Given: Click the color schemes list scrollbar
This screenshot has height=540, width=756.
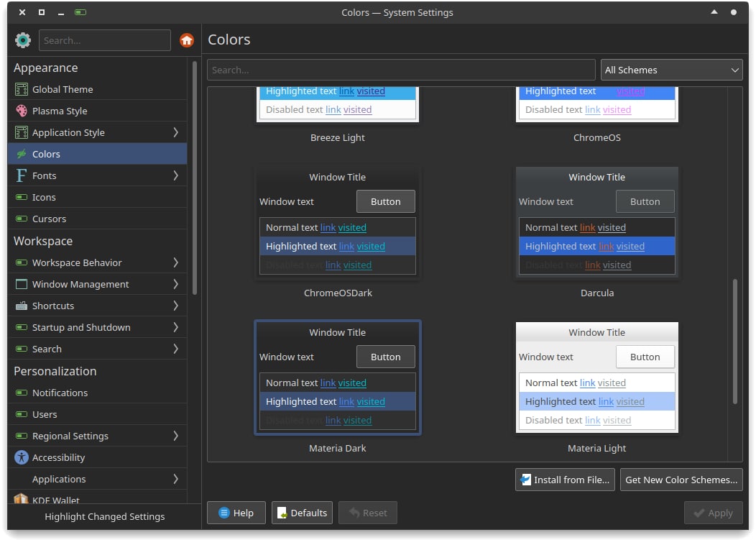Looking at the screenshot, I should 734,341.
